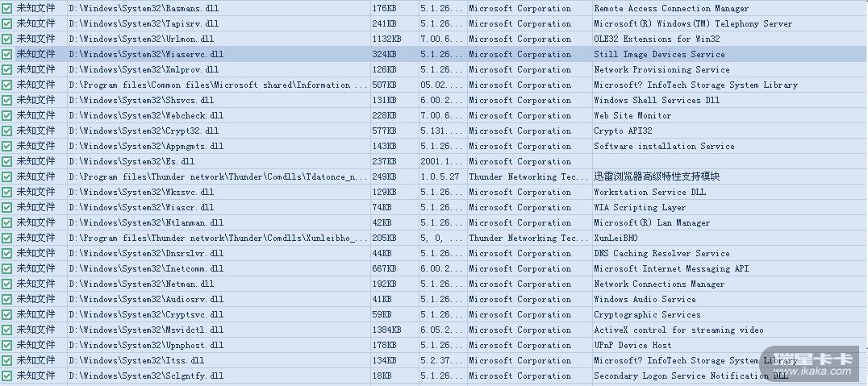Click the 'Crypto API32' description
Viewport: 868px width, 386px height.
(x=624, y=131)
